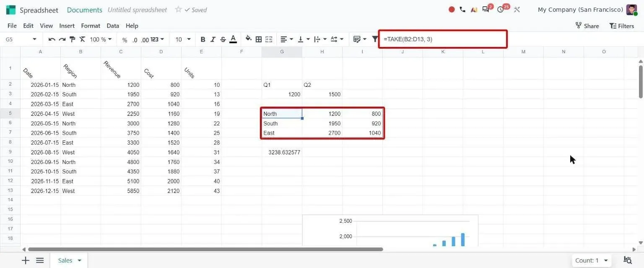This screenshot has width=644, height=268.
Task: Activate the paint format tool
Action: tap(72, 39)
